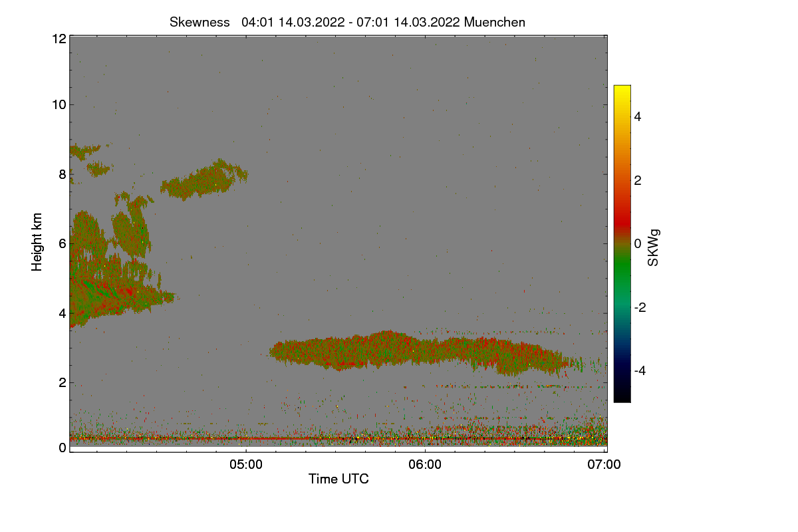Image resolution: width=798 pixels, height=532 pixels.
Task: Click the colorbar tick label 0
Action: [638, 243]
